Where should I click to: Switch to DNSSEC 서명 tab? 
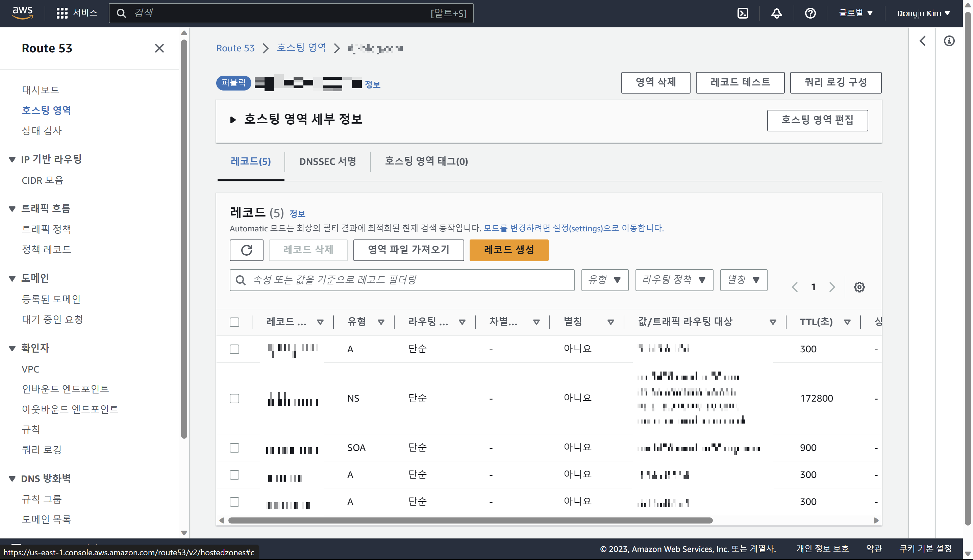pos(327,161)
